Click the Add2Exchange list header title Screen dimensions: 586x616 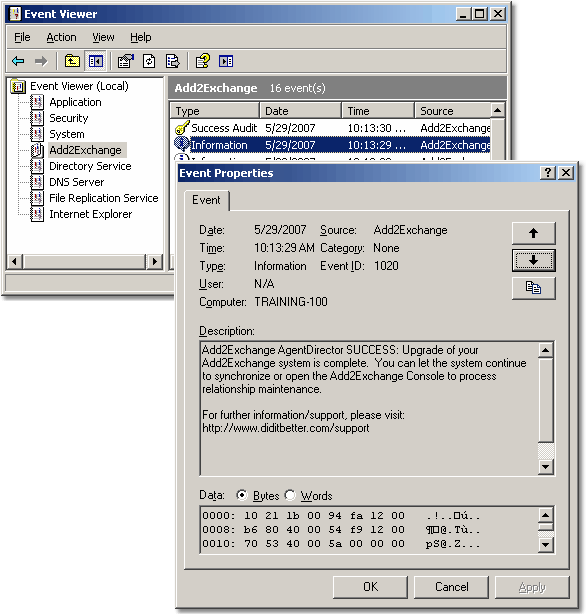pyautogui.click(x=216, y=88)
